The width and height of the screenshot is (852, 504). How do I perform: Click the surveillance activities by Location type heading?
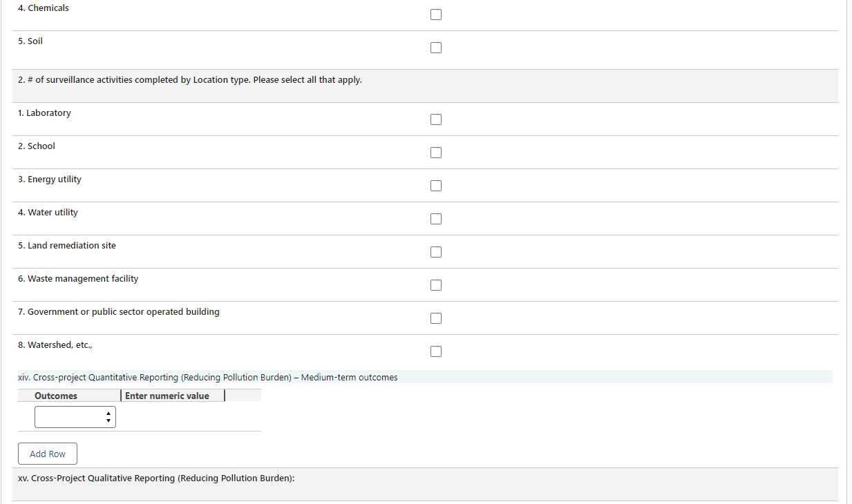[x=190, y=80]
